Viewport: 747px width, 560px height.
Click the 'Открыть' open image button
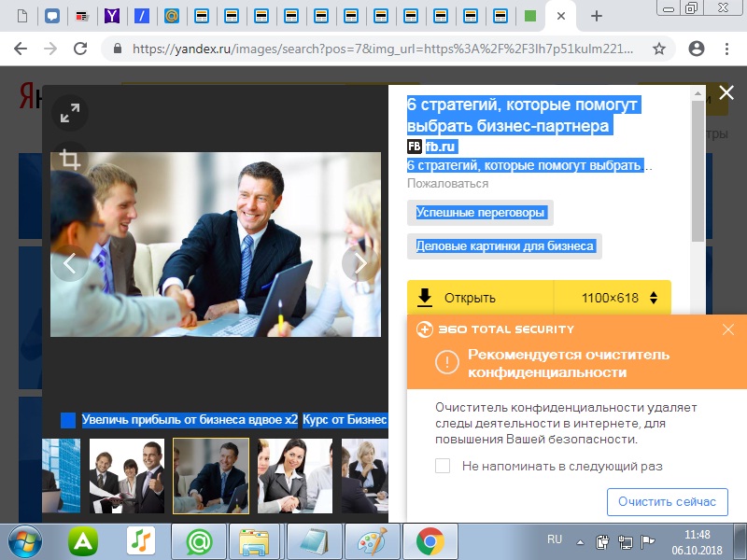[480, 298]
